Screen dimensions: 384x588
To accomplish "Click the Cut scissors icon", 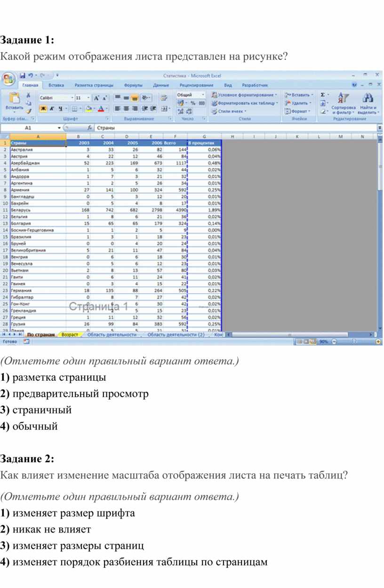I will (x=29, y=95).
